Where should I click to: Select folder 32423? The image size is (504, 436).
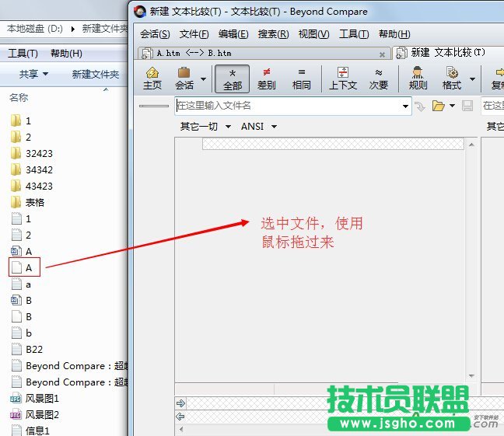(x=31, y=154)
